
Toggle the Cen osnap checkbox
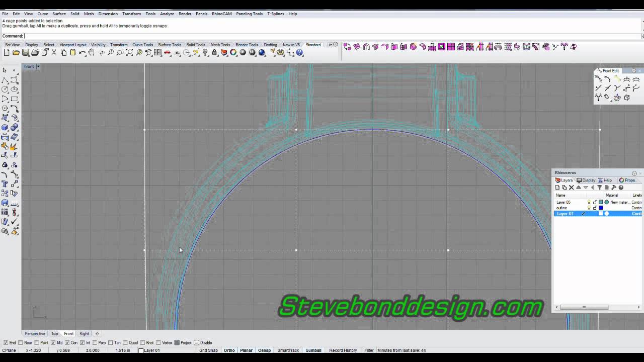67,343
